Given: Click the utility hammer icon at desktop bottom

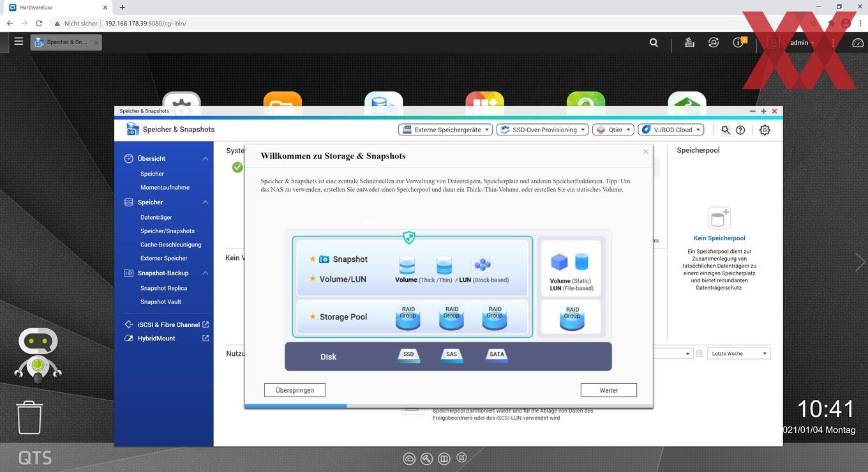Looking at the screenshot, I should pos(427,459).
